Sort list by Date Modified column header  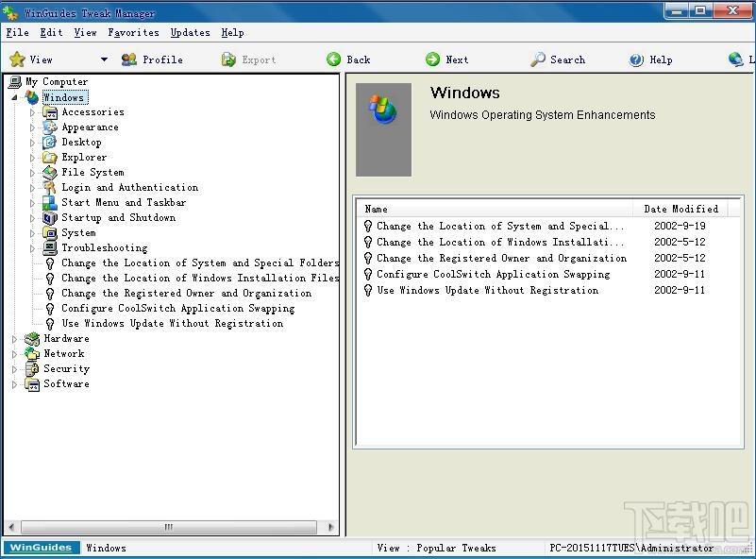click(x=680, y=209)
